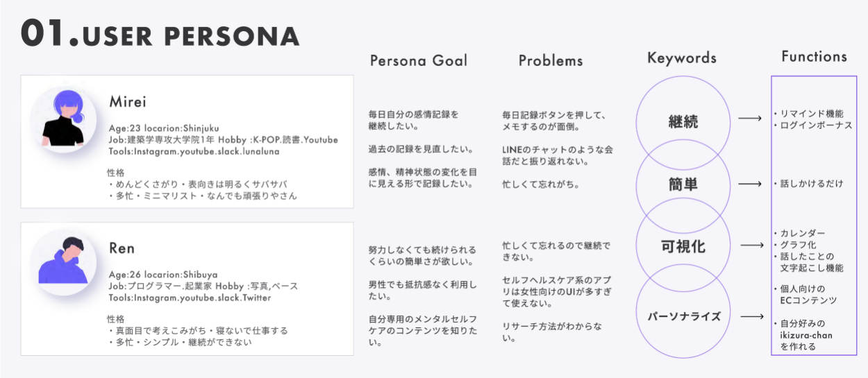
Task: Click the 話しかけるだけ function item
Action: [x=811, y=184]
